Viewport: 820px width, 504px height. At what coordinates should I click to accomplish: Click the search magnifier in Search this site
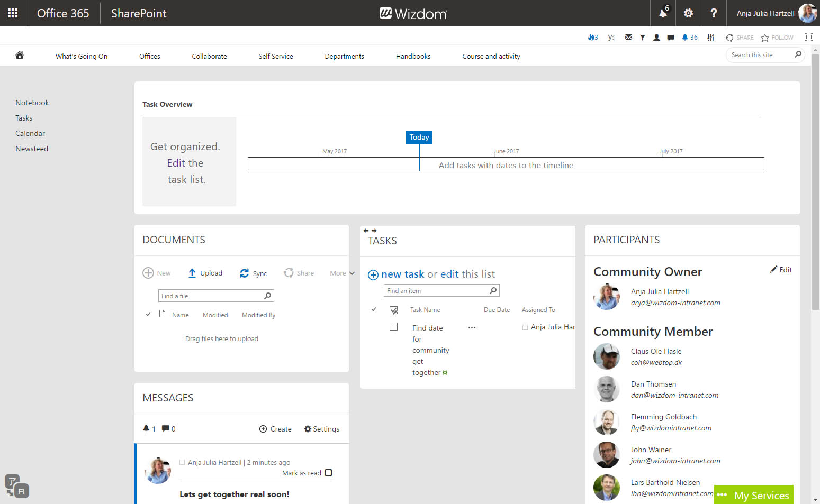(798, 54)
